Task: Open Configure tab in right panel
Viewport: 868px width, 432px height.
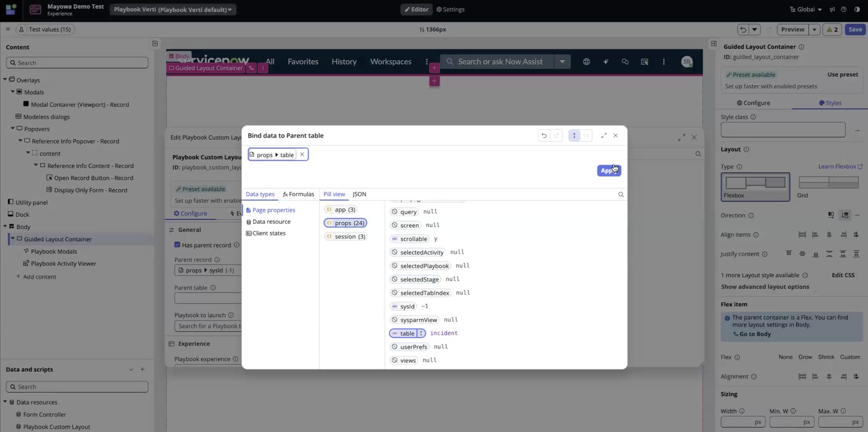Action: 753,103
